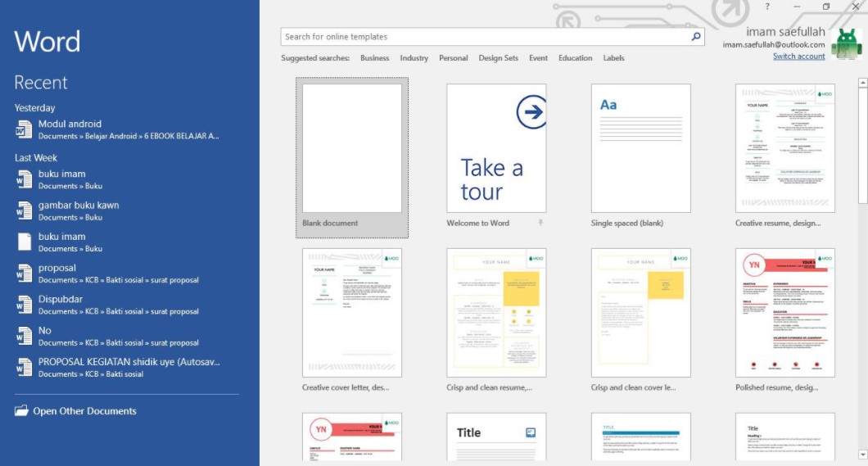Click the template list scroll down arrow
Image resolution: width=868 pixels, height=466 pixels.
pos(862,455)
